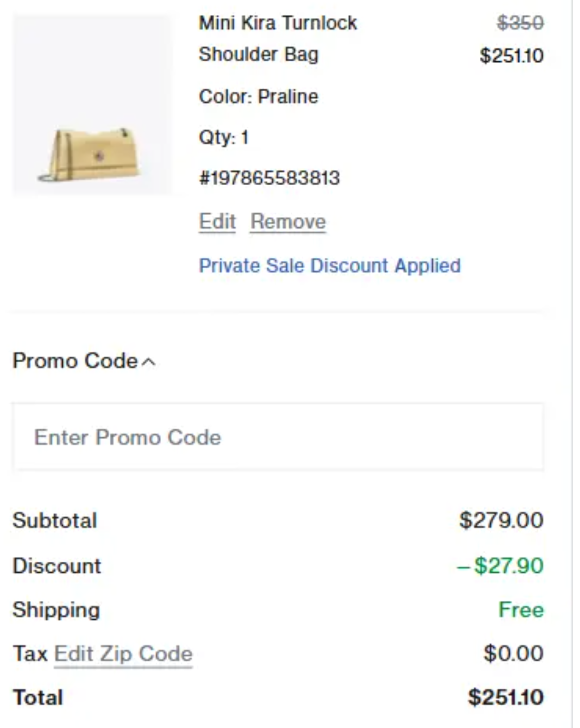The height and width of the screenshot is (728, 580).
Task: Select item number #197865583813
Action: (269, 179)
